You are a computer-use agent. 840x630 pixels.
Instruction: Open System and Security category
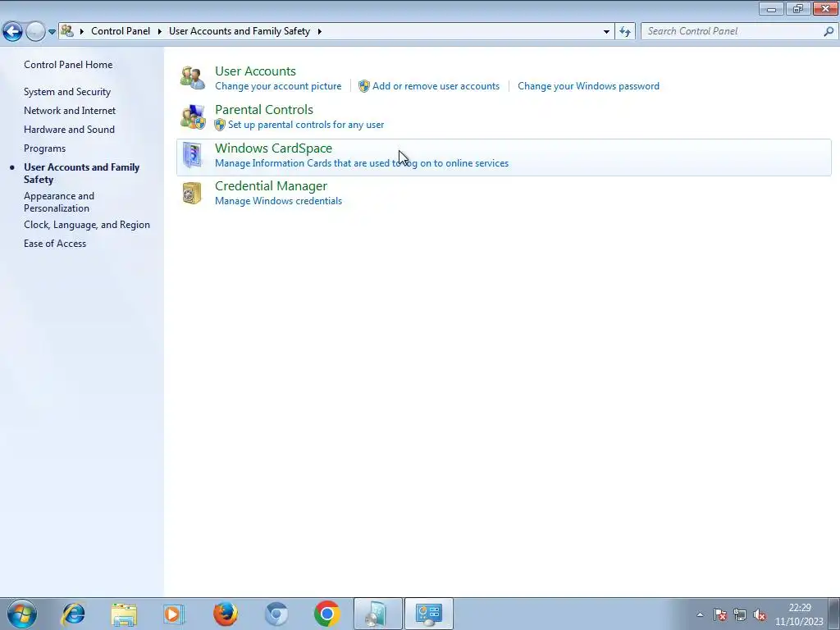pyautogui.click(x=67, y=92)
